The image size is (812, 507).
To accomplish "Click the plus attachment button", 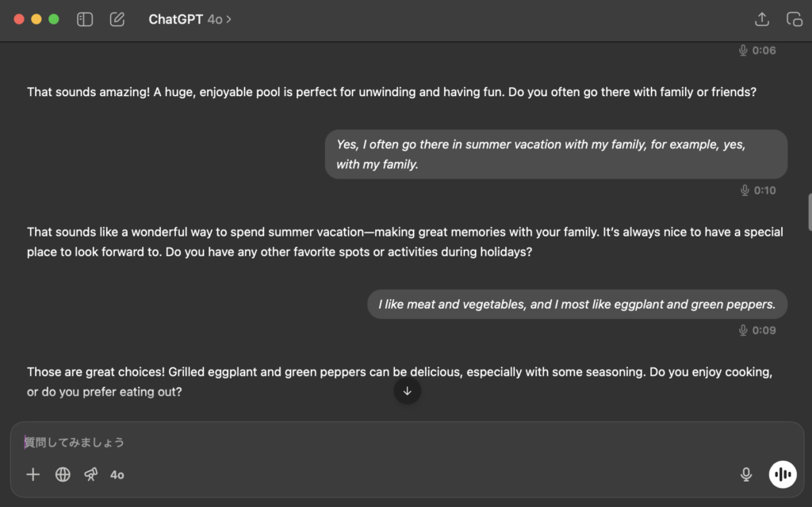I will pos(33,474).
